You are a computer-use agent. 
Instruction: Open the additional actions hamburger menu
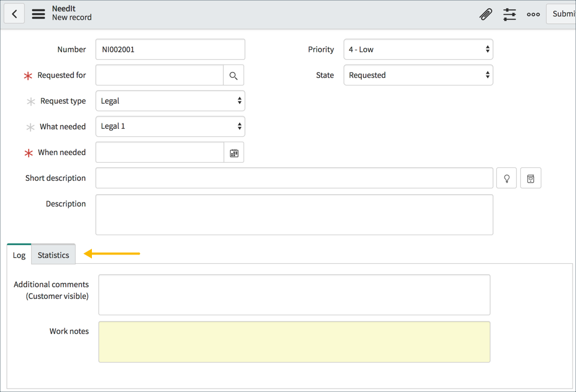(x=37, y=13)
